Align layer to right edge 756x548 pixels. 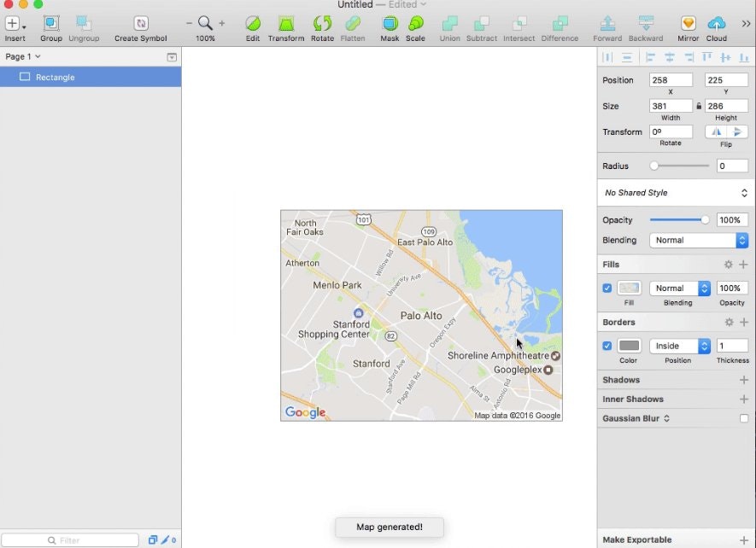point(689,58)
